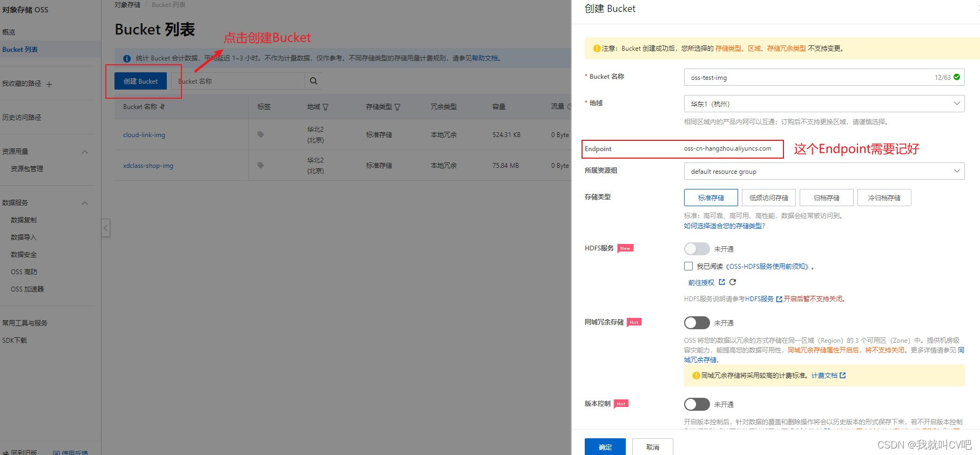980x455 pixels.
Task: Toggle the version control switch
Action: (697, 404)
